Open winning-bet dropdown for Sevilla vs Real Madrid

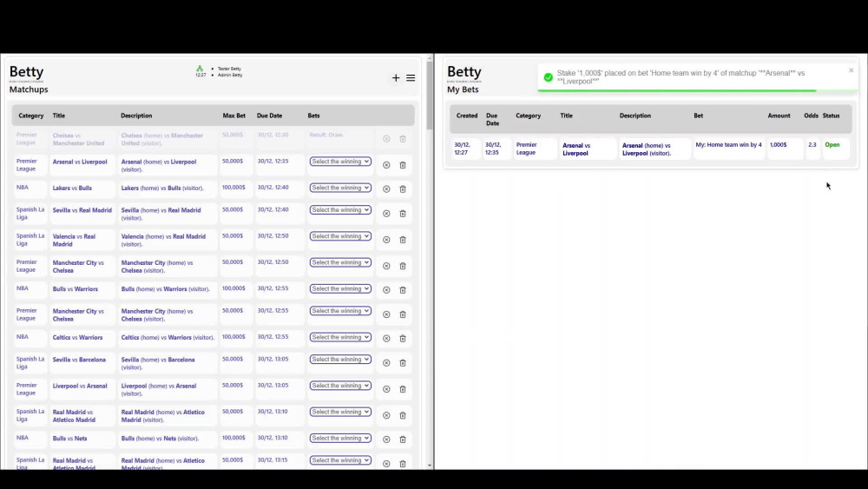pos(340,210)
